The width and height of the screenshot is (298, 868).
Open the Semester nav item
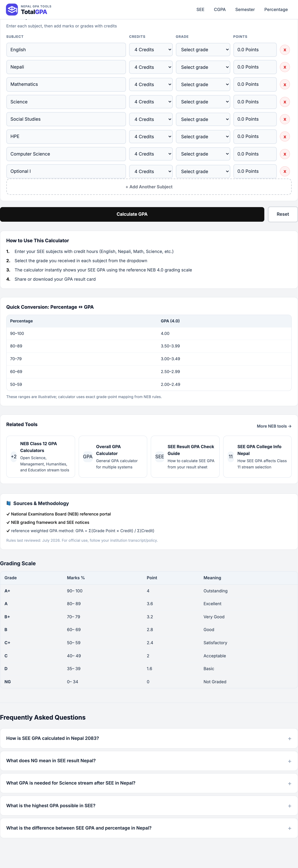245,9
